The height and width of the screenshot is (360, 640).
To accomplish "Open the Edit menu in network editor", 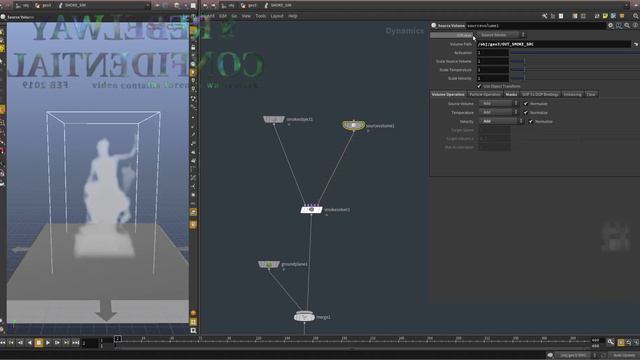I will point(223,16).
